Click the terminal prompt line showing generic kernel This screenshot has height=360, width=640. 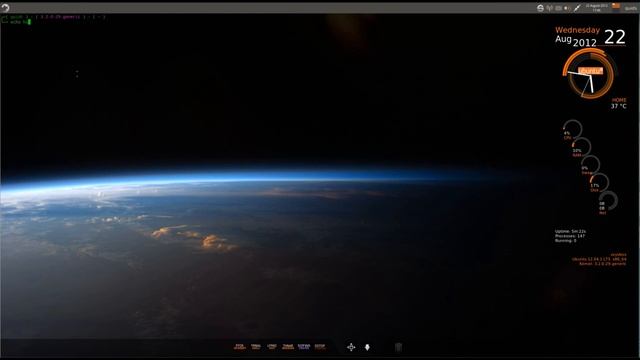tap(53, 17)
